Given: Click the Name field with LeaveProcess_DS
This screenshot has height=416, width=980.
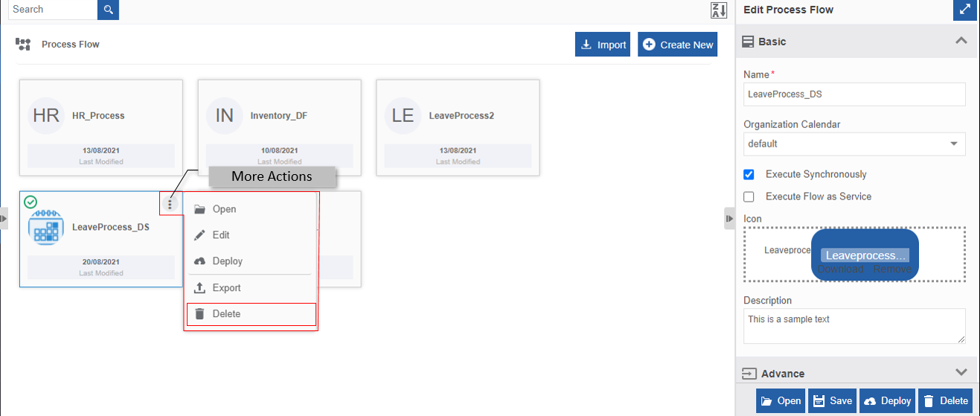Looking at the screenshot, I should pyautogui.click(x=854, y=95).
